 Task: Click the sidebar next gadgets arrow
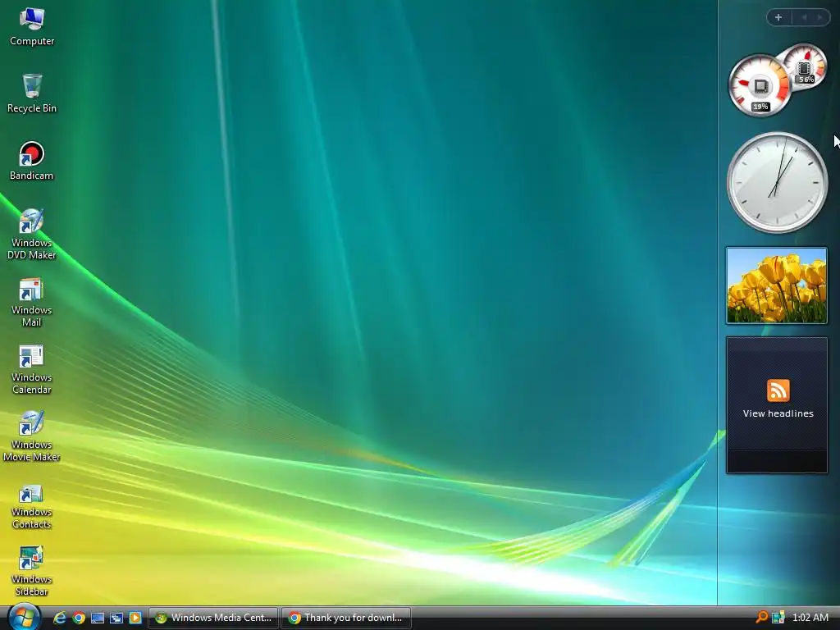tap(819, 17)
